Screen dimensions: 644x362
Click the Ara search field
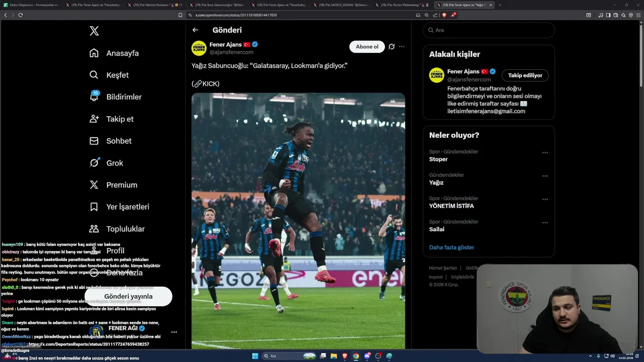[x=489, y=30]
